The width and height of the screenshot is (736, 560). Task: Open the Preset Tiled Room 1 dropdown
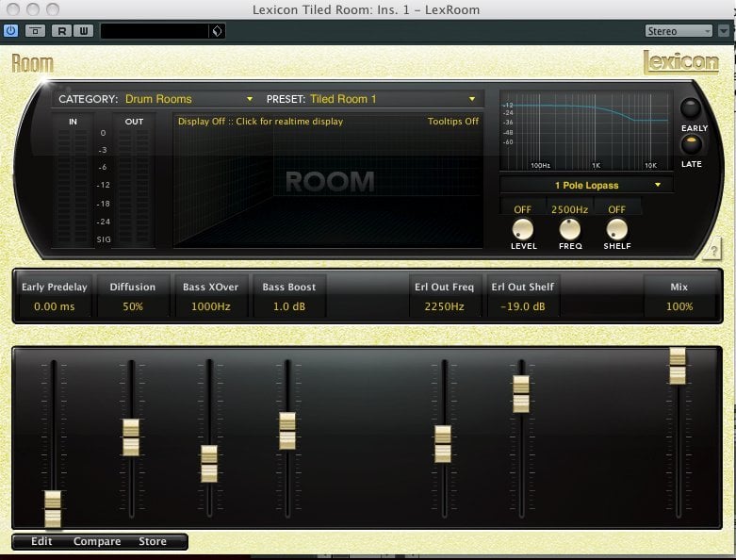coord(392,99)
